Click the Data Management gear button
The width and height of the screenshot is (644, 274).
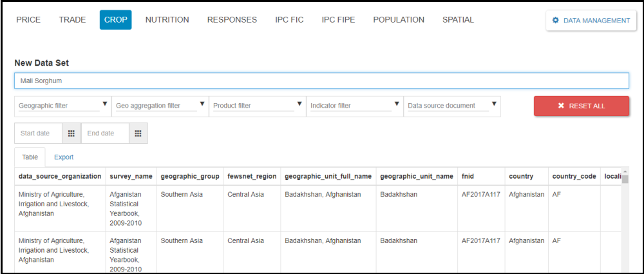[591, 21]
